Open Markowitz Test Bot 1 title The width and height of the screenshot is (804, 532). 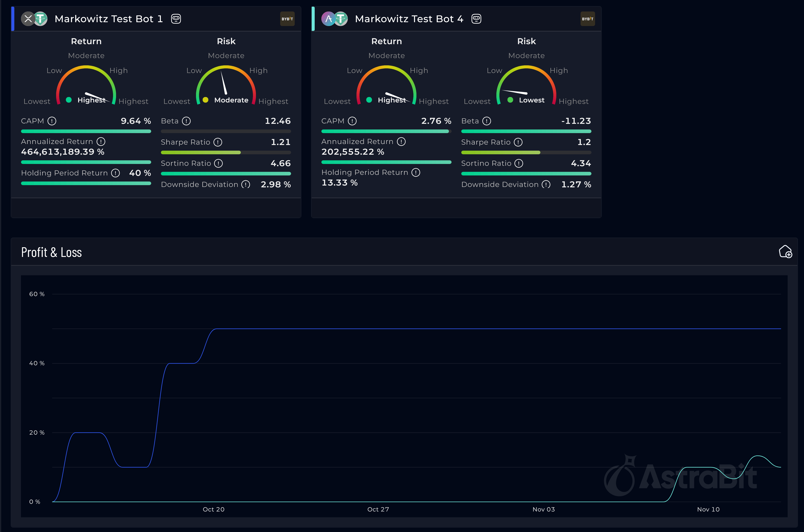click(109, 19)
